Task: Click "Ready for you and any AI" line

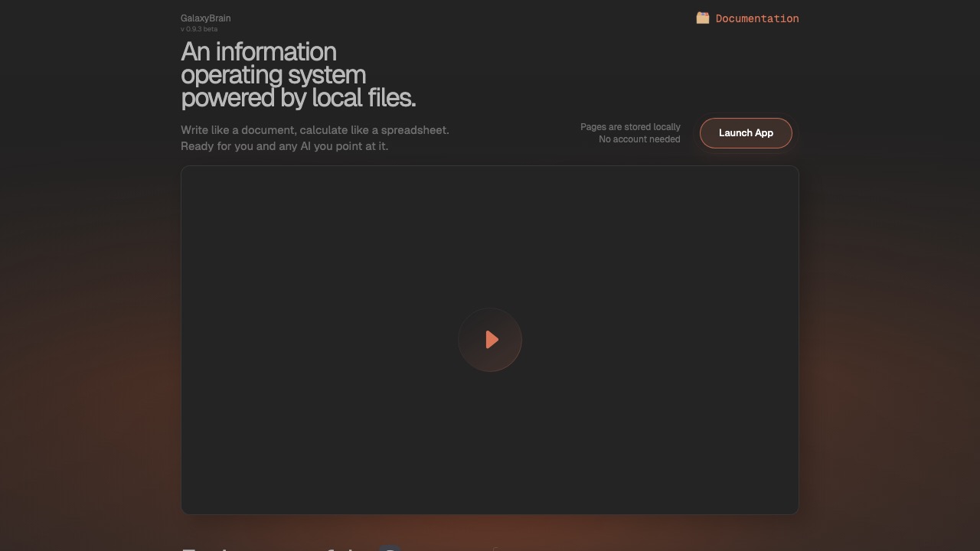Action: point(284,146)
